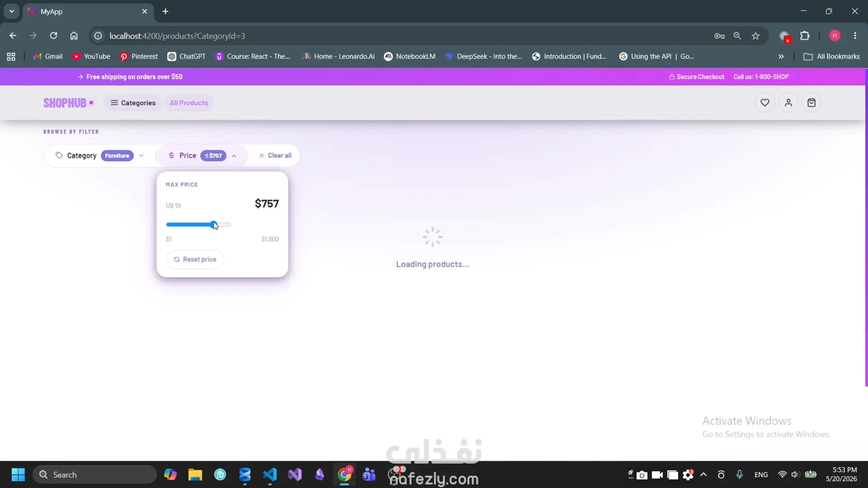Open the saved passwords key icon
The height and width of the screenshot is (488, 868).
[x=719, y=36]
